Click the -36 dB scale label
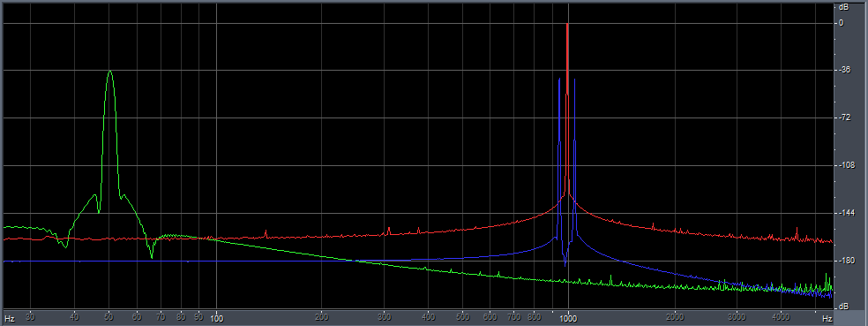 pos(844,71)
